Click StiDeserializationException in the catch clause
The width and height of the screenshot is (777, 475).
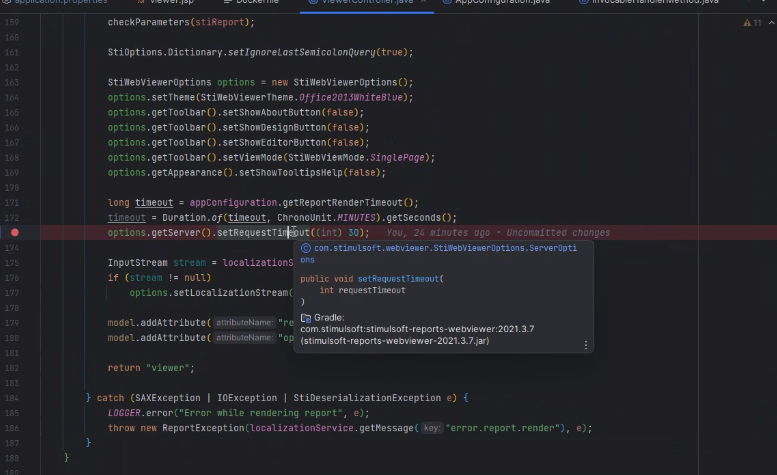(367, 398)
